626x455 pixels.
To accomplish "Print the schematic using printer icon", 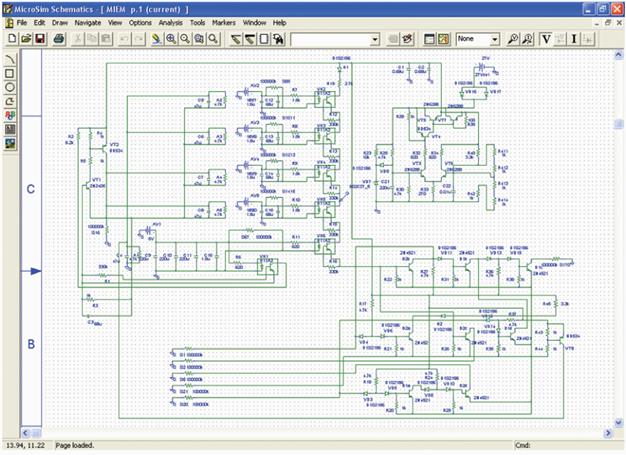I will (60, 39).
